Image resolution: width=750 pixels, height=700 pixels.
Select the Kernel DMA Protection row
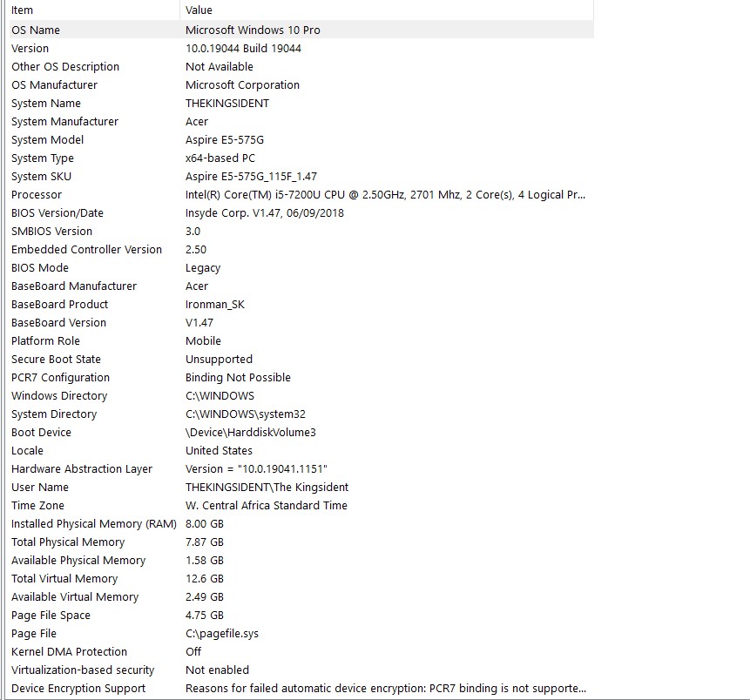point(301,652)
